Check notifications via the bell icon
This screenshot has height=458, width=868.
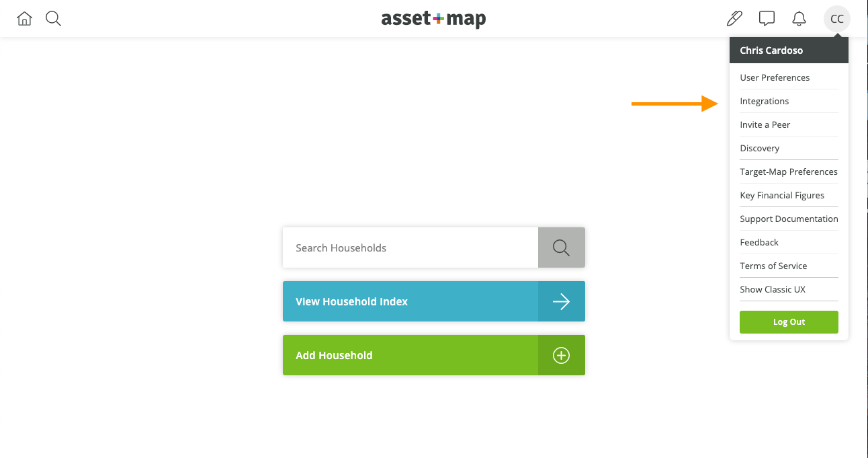point(799,18)
